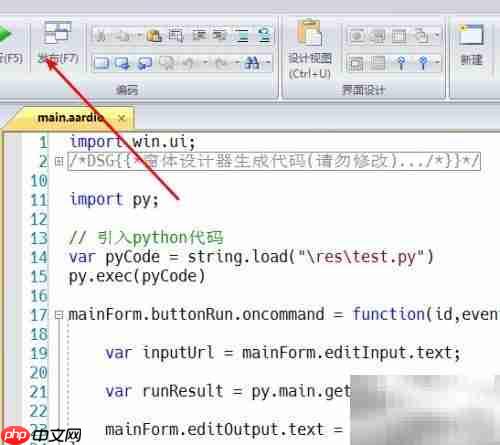Click line number 10 in the gutter
This screenshot has height=445, width=500.
[39, 181]
